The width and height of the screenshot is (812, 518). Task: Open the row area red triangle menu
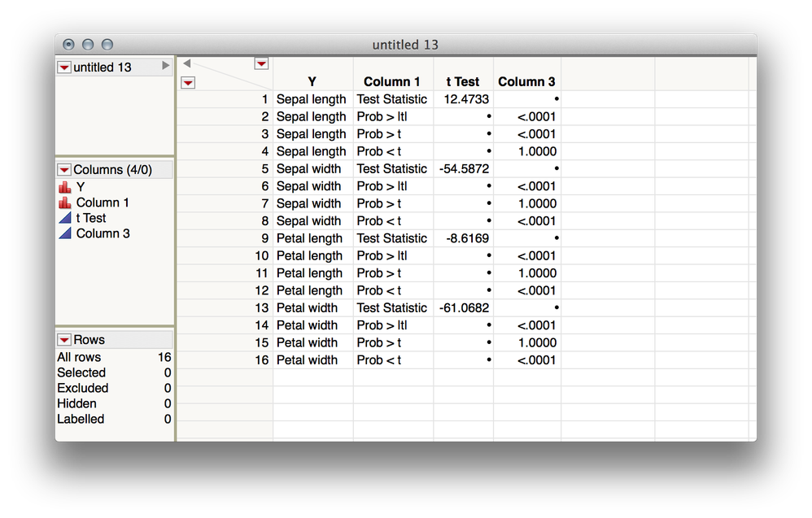pyautogui.click(x=188, y=83)
